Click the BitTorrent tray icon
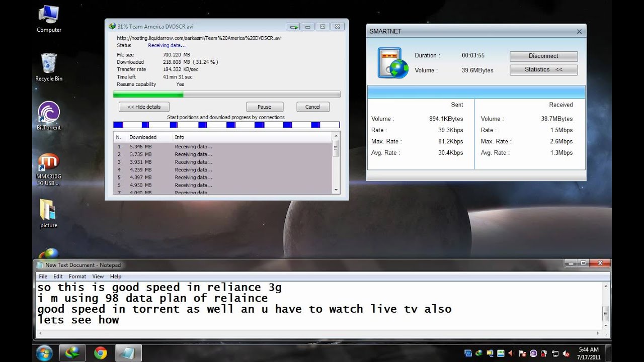Image resolution: width=644 pixels, height=362 pixels. pos(533,353)
